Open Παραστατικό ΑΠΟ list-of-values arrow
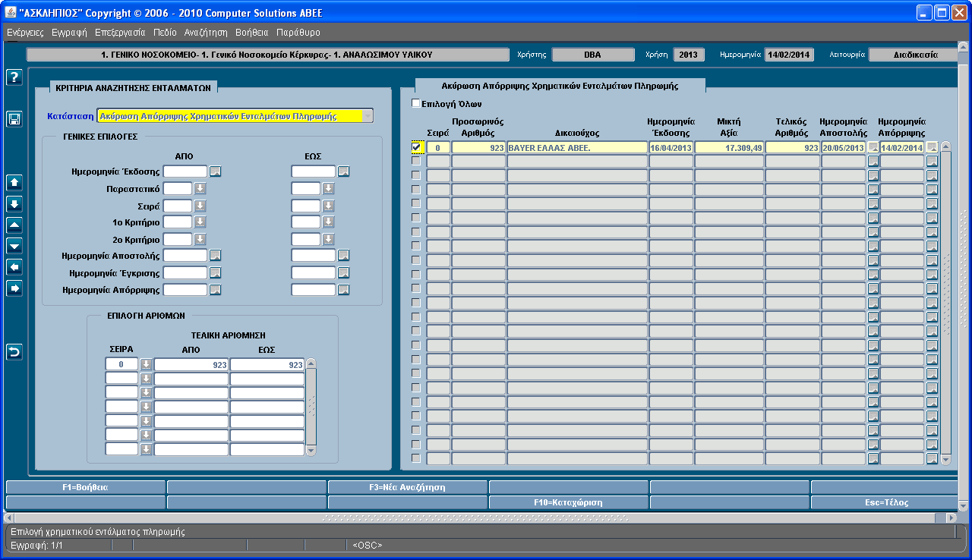The width and height of the screenshot is (972, 560). tap(200, 188)
